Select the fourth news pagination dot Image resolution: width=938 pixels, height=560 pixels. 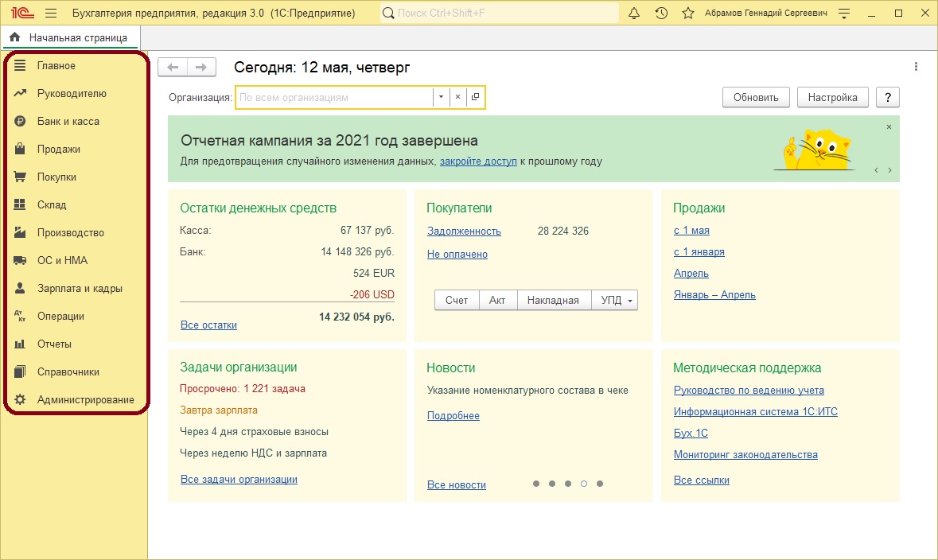point(584,484)
